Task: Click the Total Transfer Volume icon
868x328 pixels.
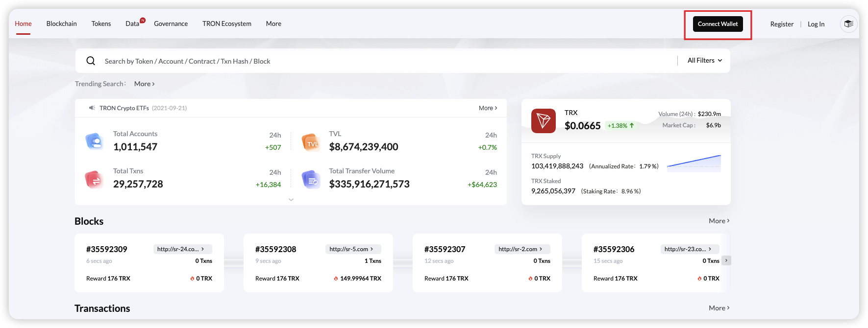Action: pos(311,180)
